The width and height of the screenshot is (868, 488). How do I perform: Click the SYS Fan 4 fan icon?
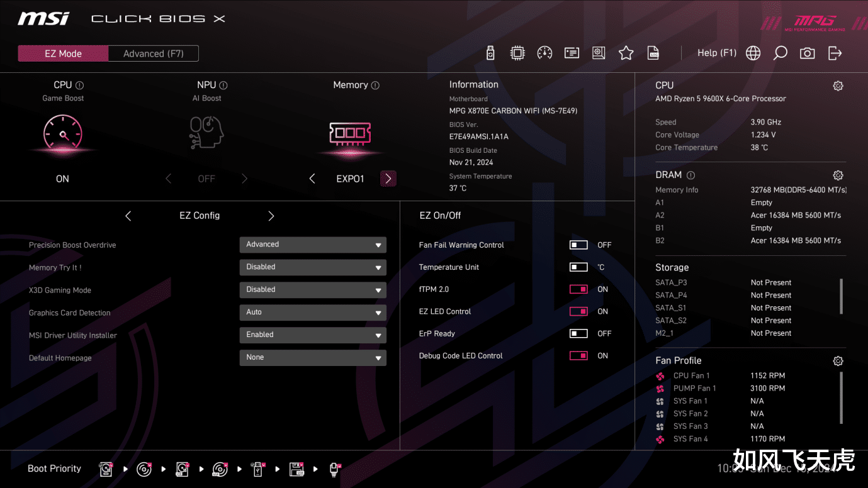pyautogui.click(x=660, y=440)
